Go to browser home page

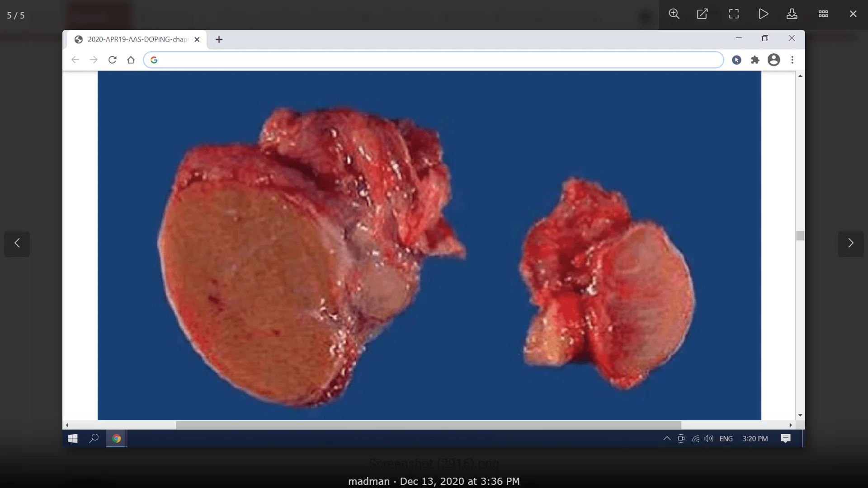coord(131,60)
